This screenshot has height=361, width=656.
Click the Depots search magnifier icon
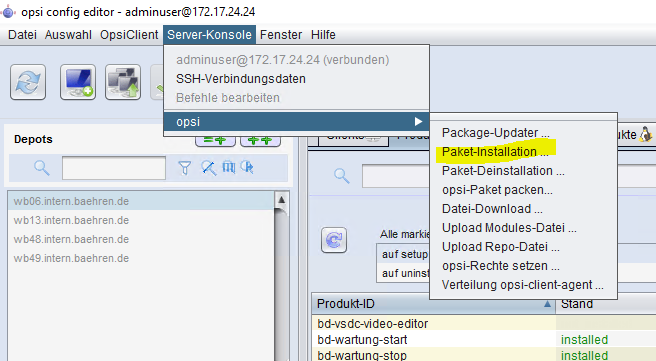click(41, 168)
